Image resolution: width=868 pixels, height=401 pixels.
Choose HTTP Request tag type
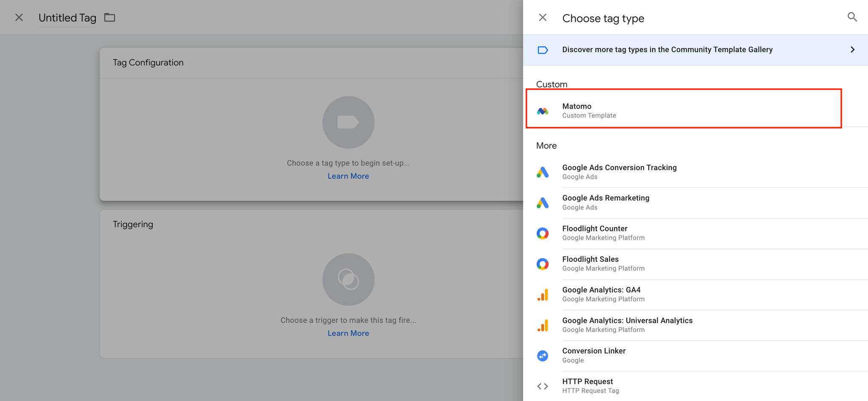tap(696, 386)
